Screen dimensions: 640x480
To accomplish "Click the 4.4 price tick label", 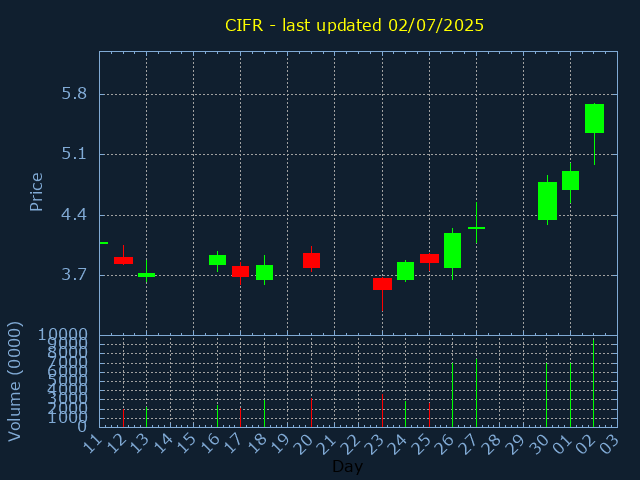I will click(x=74, y=215).
